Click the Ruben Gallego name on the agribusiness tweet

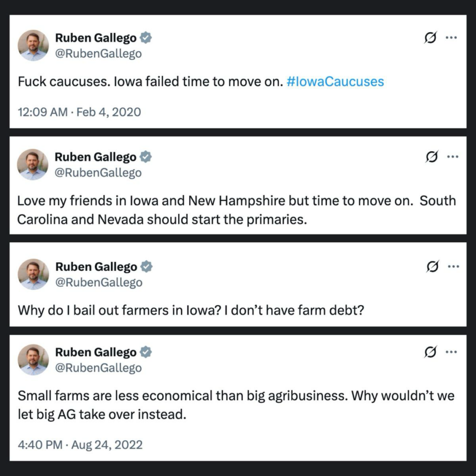(x=96, y=352)
